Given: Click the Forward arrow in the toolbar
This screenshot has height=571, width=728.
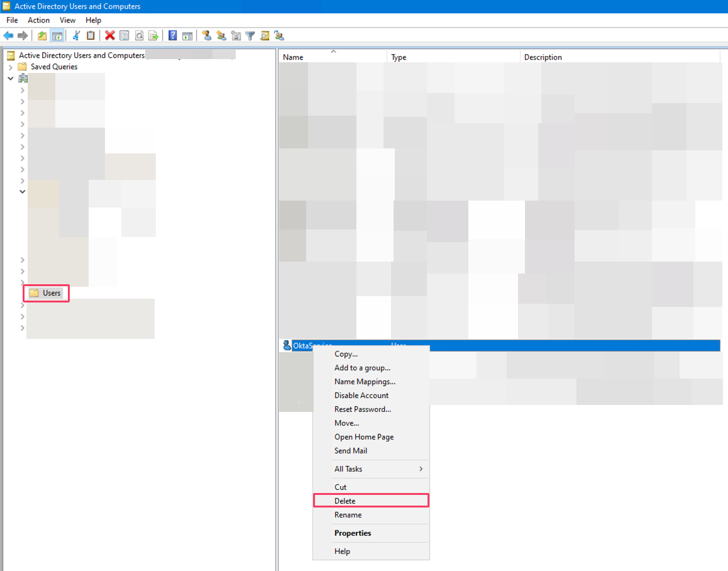Looking at the screenshot, I should pos(22,36).
